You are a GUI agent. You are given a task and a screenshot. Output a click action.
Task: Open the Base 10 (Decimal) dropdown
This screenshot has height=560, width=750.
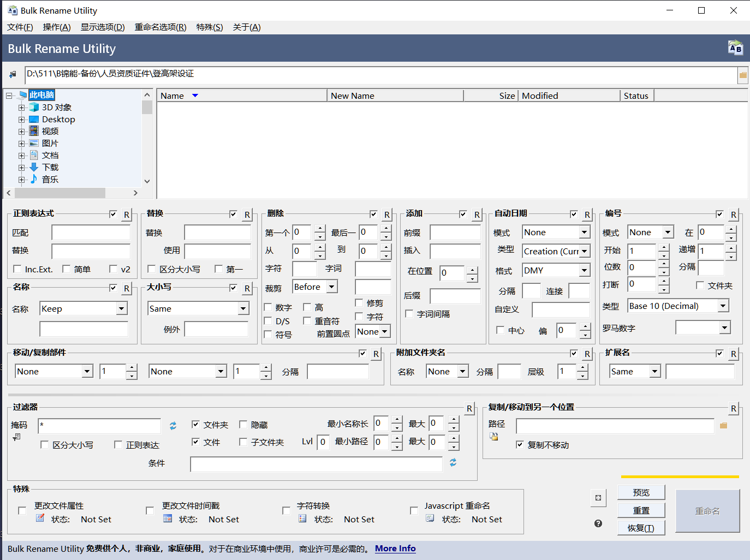(x=723, y=306)
